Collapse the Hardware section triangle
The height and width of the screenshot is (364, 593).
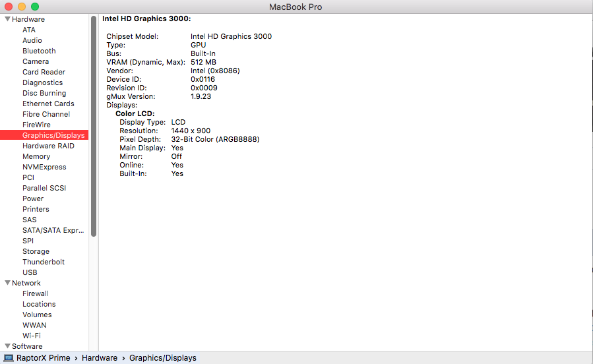pyautogui.click(x=7, y=19)
